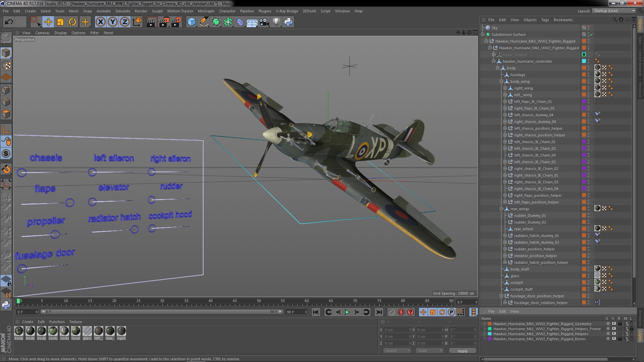The image size is (644, 362).
Task: Collapse hawker_hurricane_controller node
Action: tap(494, 61)
